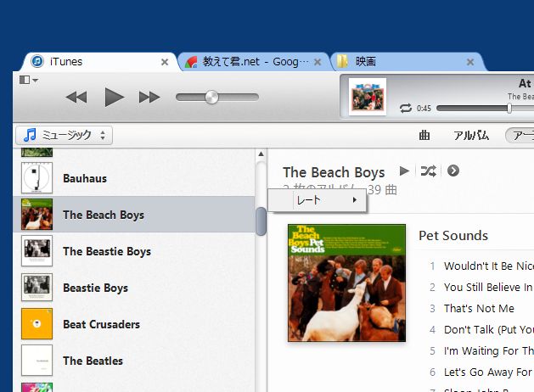
Task: Select The Beastie Boys artist
Action: click(x=134, y=251)
